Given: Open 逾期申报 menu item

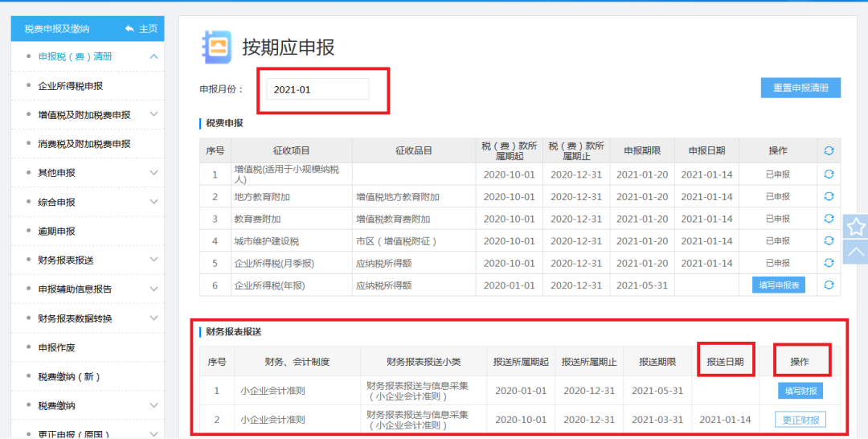Looking at the screenshot, I should (56, 231).
